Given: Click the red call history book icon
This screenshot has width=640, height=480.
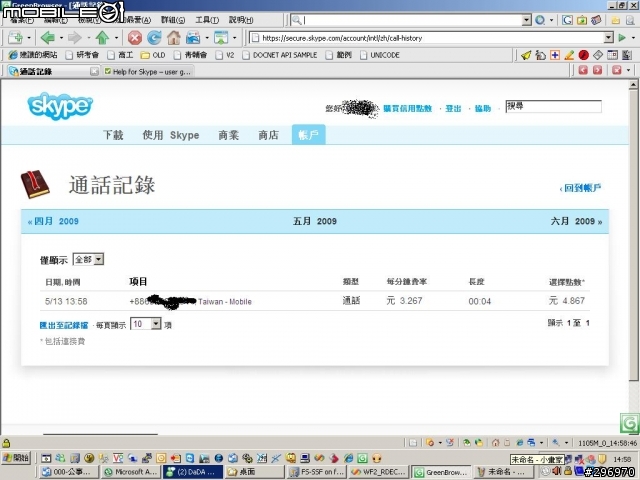Looking at the screenshot, I should coord(35,184).
